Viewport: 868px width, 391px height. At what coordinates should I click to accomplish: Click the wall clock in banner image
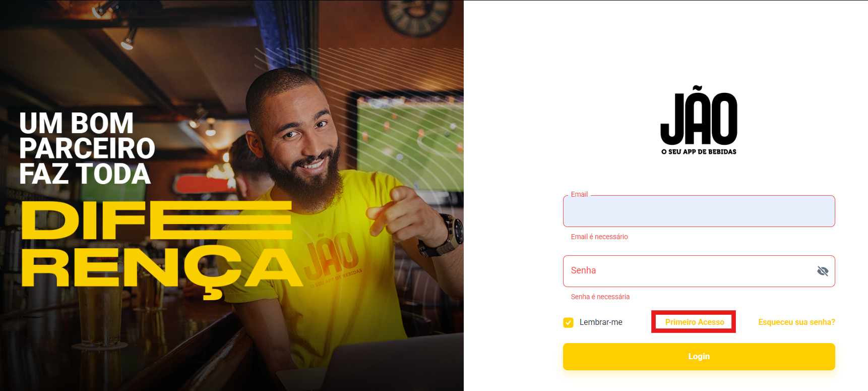click(x=417, y=16)
